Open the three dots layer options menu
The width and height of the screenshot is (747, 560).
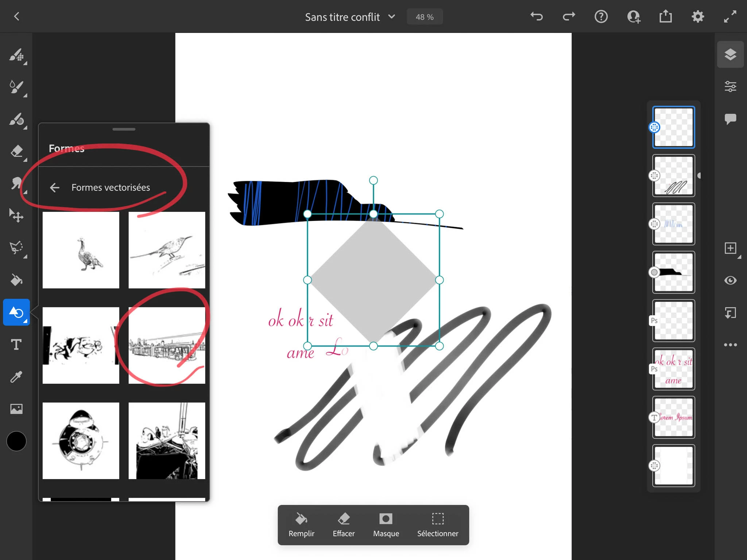click(x=730, y=345)
